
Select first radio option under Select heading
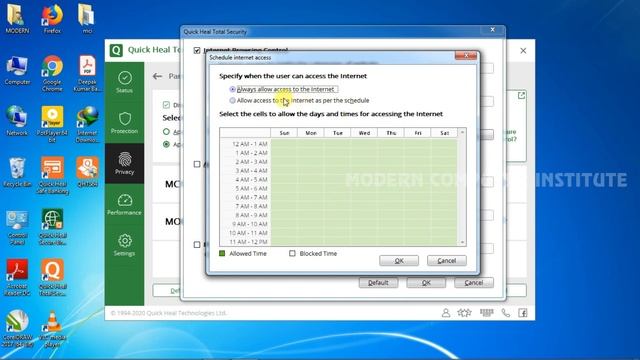tap(166, 132)
